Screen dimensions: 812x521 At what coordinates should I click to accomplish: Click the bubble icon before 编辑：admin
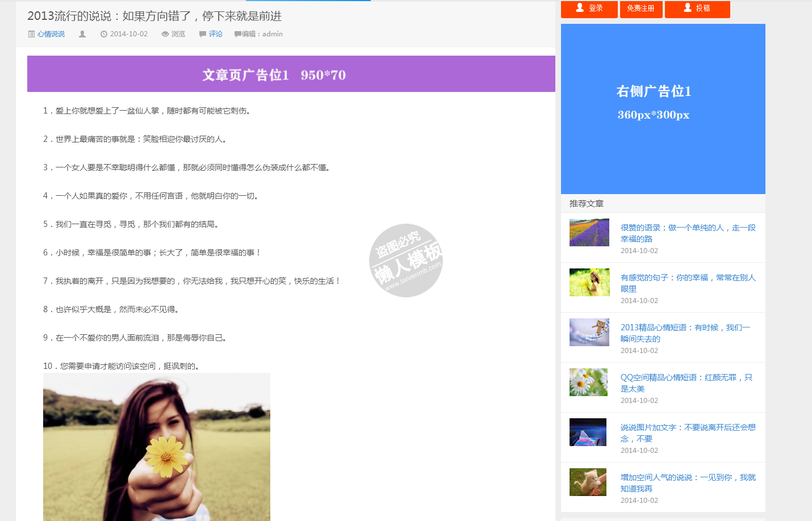pos(237,34)
